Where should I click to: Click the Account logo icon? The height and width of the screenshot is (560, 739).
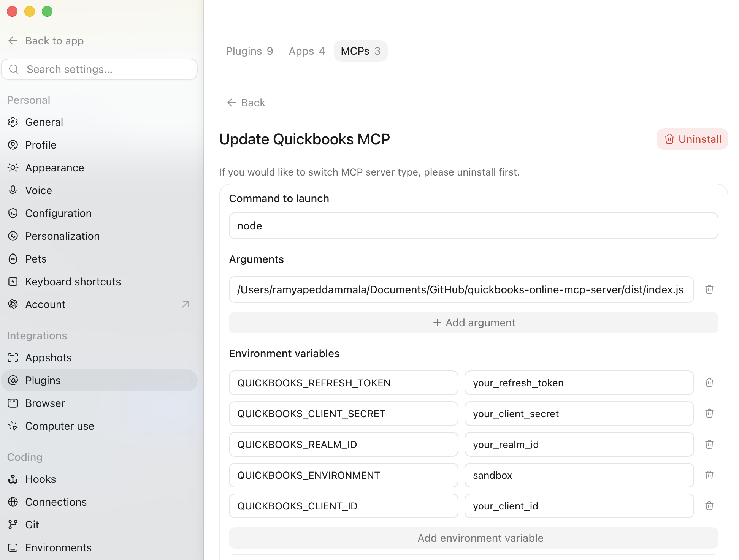(x=13, y=304)
